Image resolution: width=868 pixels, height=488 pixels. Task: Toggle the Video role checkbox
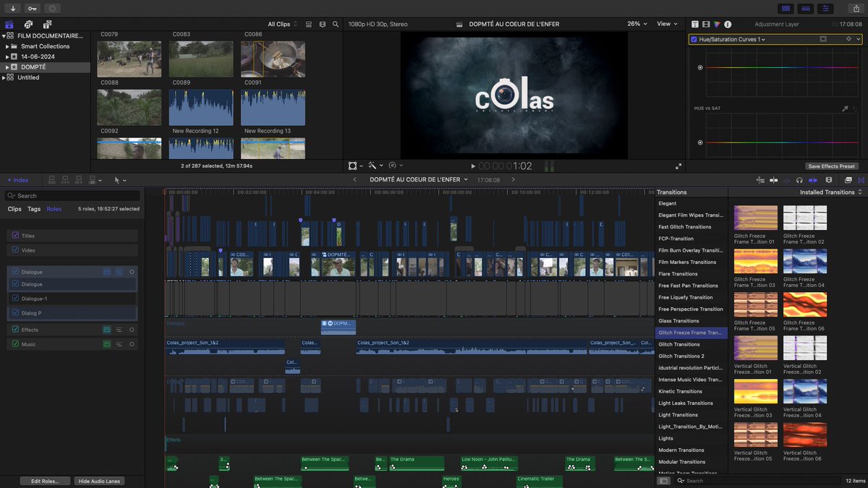click(16, 250)
